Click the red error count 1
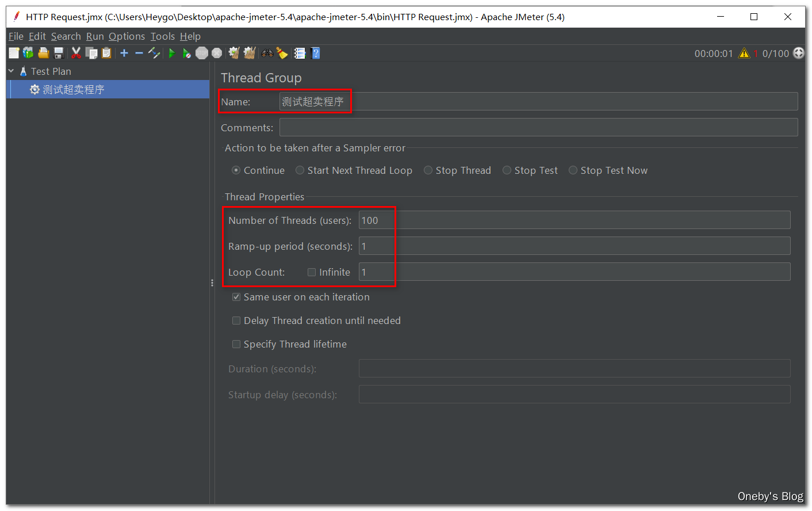Screen dimensions: 812x511 [756, 54]
